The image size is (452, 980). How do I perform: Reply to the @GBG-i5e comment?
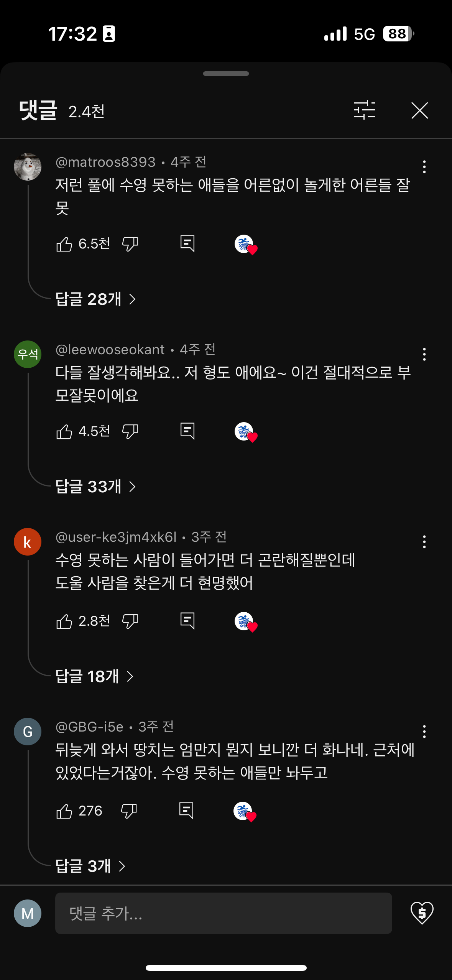186,811
